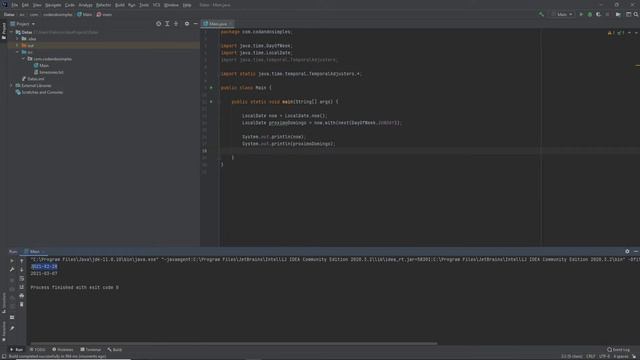Collapse the com.codandosimples package
This screenshot has width=640, height=360.
click(x=23, y=59)
